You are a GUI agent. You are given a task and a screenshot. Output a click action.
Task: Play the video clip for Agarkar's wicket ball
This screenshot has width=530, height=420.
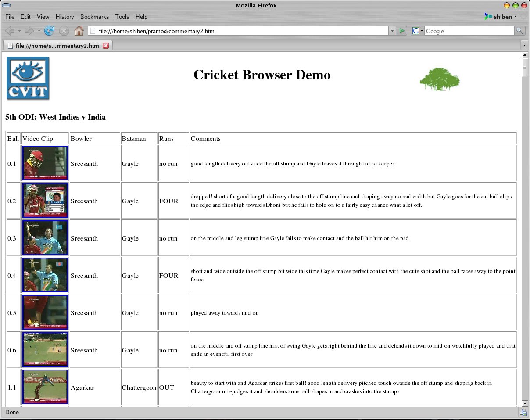coord(45,387)
